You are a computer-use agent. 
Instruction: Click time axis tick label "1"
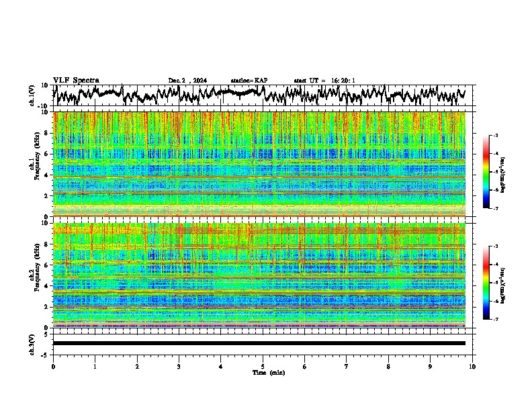click(95, 367)
